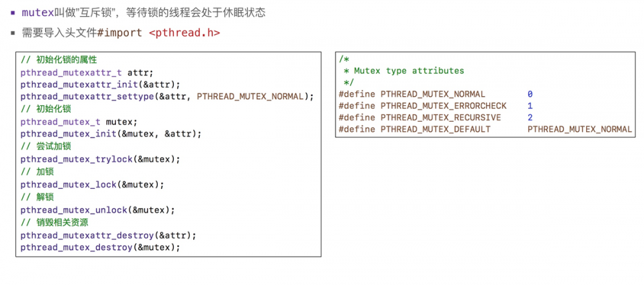Click the pthread_mutex_init(&mutex, &attr) line

[111, 133]
